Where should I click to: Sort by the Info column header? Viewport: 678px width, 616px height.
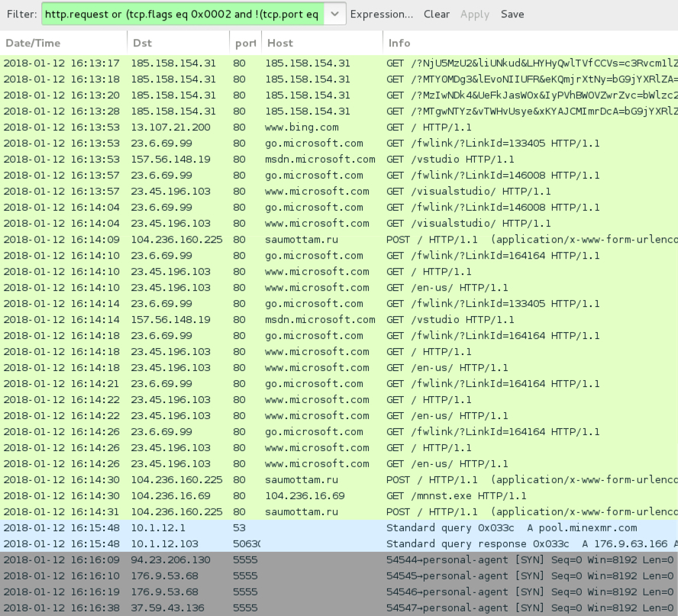tap(530, 43)
